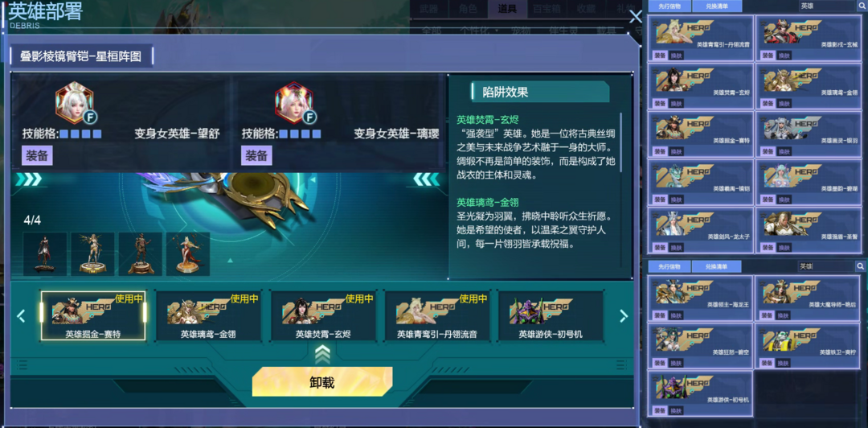Click the 璃璎 heroine portrait icon
The width and height of the screenshot is (868, 428).
coord(294,103)
